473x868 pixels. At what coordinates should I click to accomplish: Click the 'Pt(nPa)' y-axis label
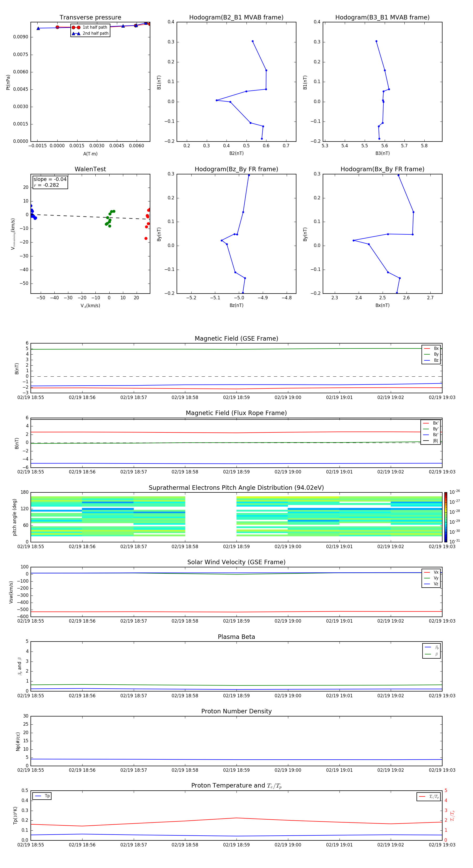point(8,82)
